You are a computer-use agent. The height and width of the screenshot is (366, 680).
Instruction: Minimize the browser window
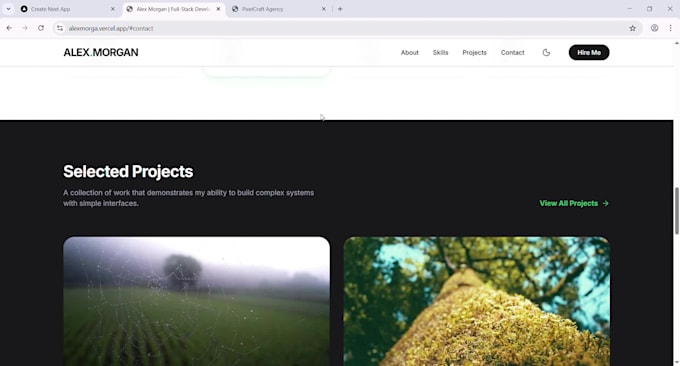629,9
